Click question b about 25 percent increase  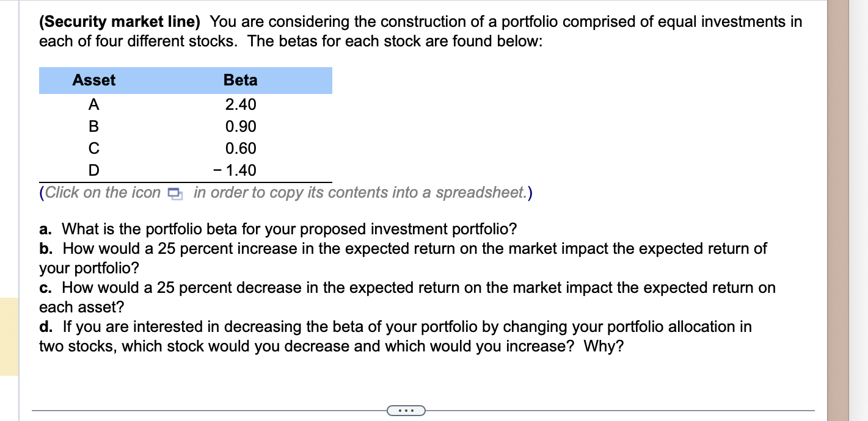click(403, 249)
